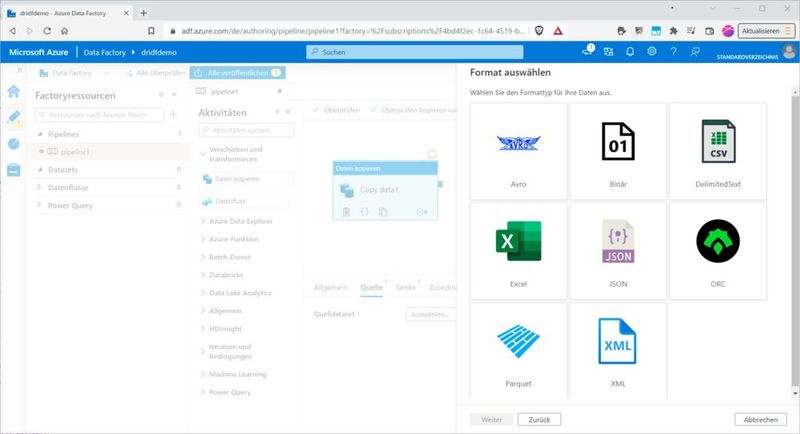Pick the Parquet format icon

click(x=518, y=341)
